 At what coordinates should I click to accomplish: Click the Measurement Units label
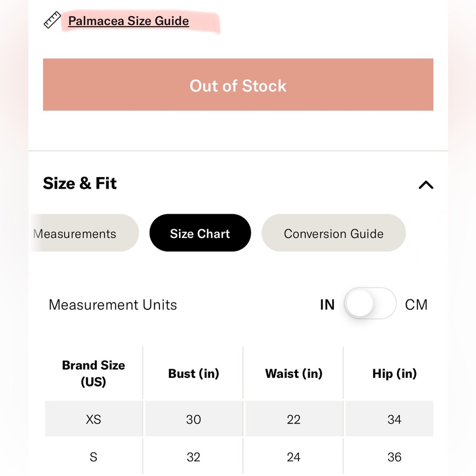(x=113, y=305)
